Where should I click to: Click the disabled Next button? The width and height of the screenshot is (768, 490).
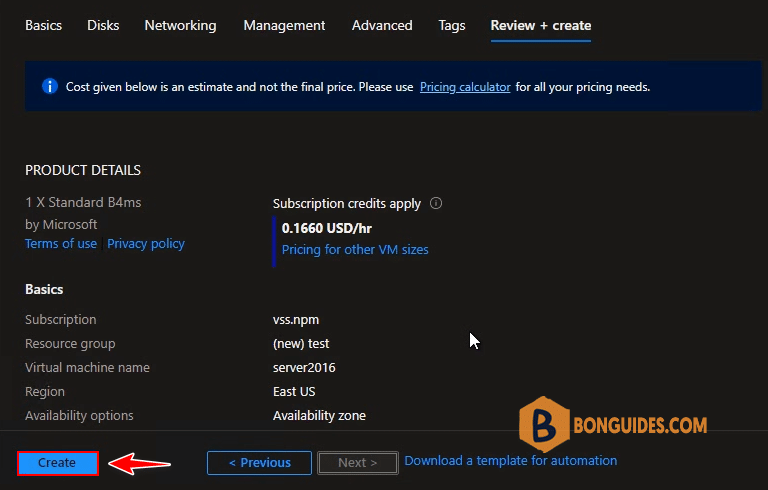click(x=358, y=463)
